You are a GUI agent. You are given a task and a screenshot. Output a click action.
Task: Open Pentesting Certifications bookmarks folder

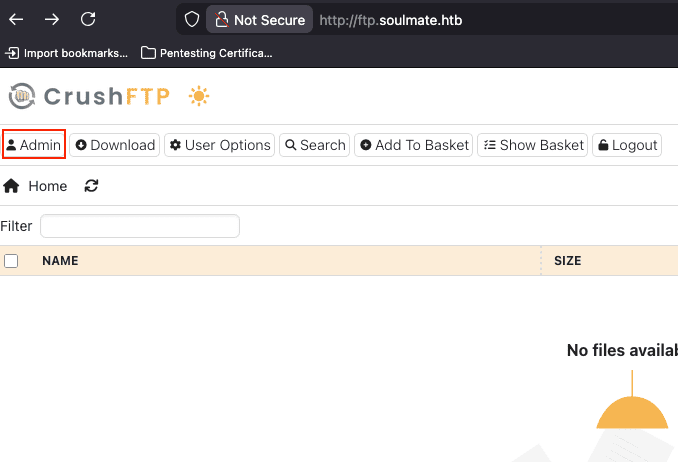click(x=207, y=52)
